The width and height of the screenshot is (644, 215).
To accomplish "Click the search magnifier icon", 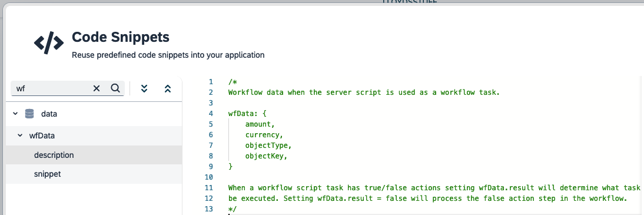I will tap(115, 88).
